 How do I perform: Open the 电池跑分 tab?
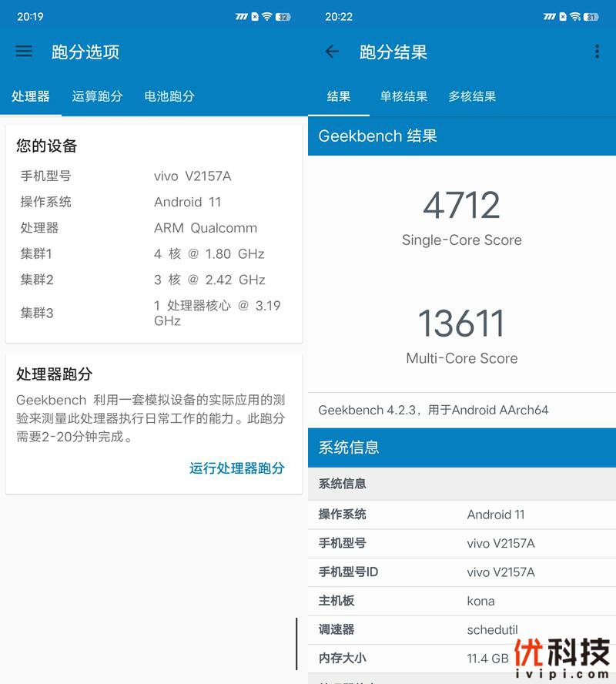click(x=169, y=96)
